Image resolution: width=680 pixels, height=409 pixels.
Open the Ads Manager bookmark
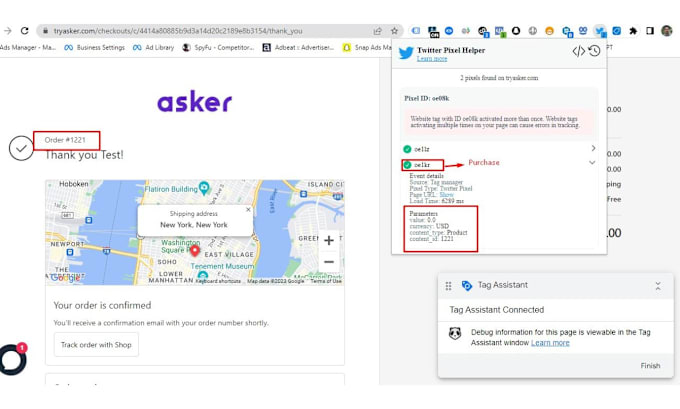(28, 47)
